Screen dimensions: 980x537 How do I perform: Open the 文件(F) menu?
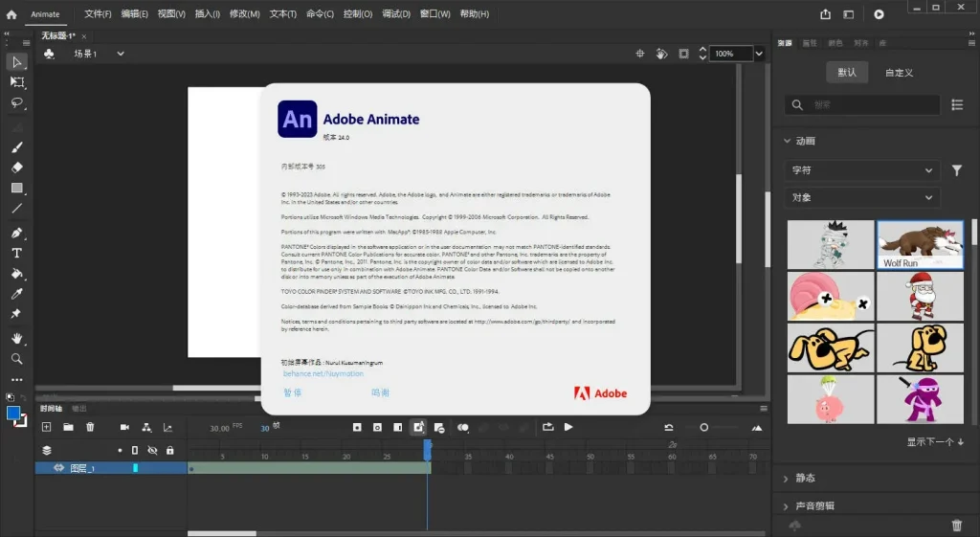pyautogui.click(x=98, y=13)
